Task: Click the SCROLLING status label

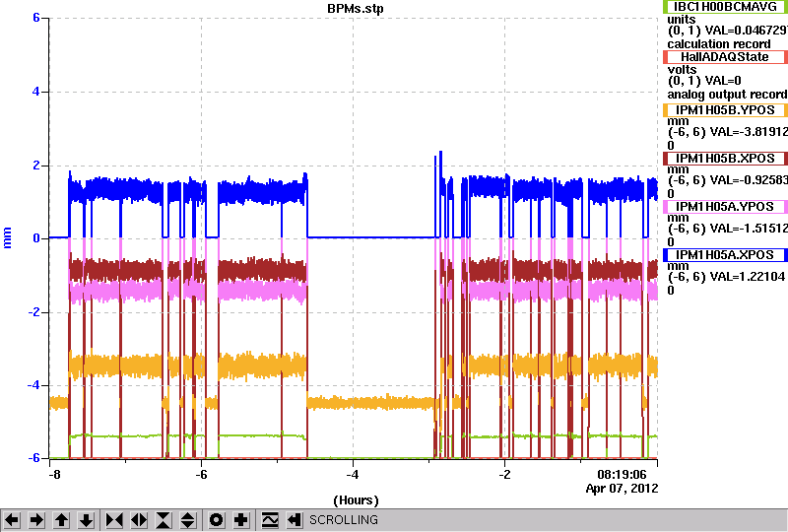Action: [x=344, y=520]
